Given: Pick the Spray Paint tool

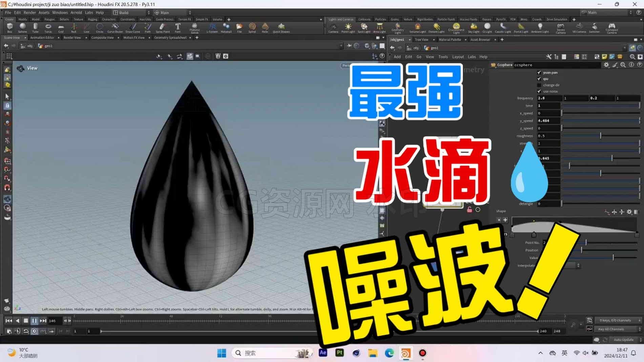Looking at the screenshot, I should [x=163, y=28].
